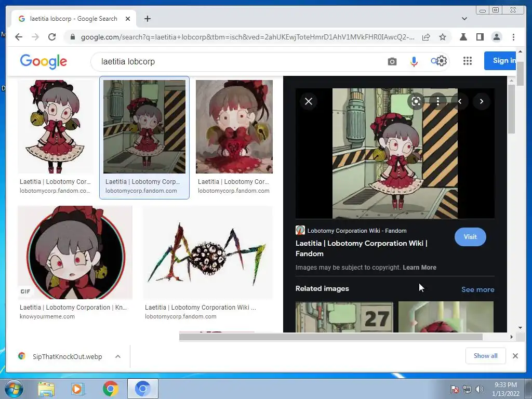Reload the page with the refresh icon
The width and height of the screenshot is (532, 399).
point(52,37)
